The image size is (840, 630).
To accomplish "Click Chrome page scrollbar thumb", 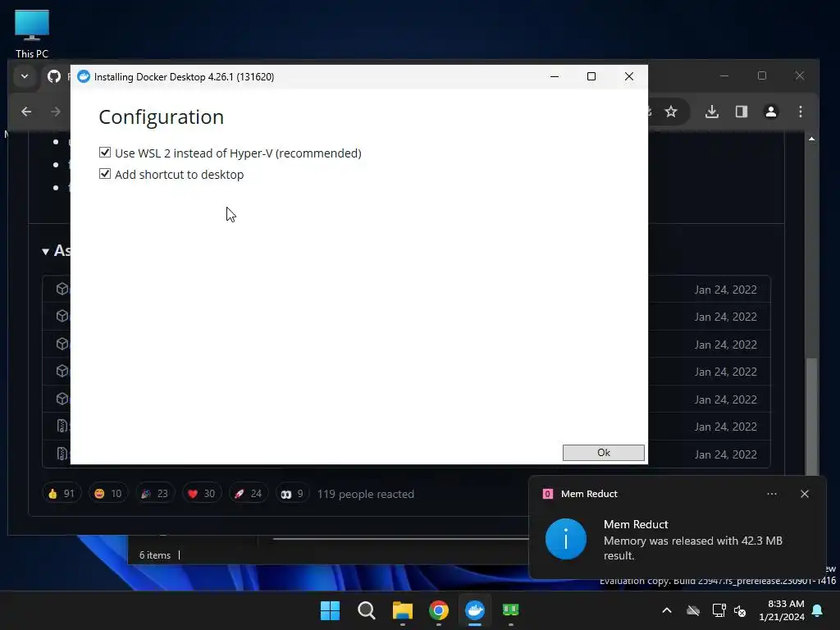I will tap(812, 417).
